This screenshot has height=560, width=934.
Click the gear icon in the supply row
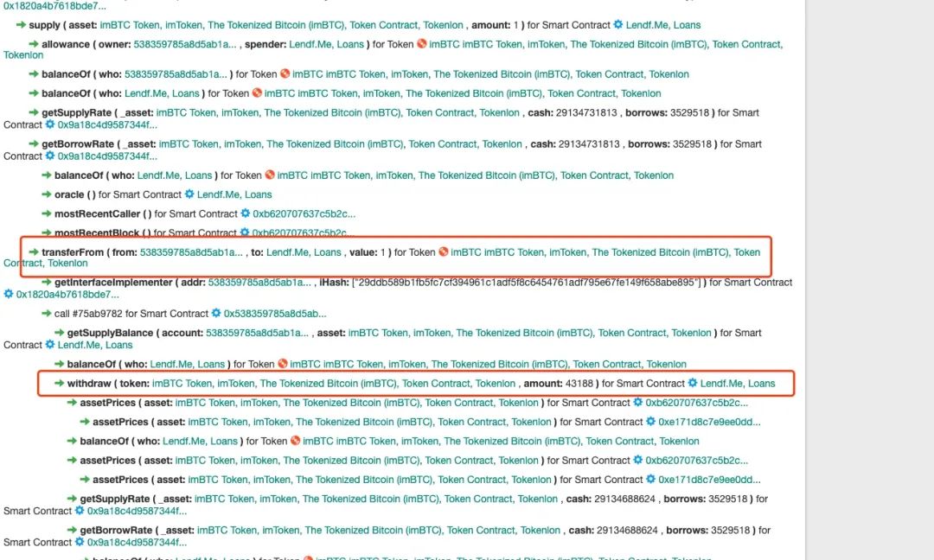click(x=618, y=24)
